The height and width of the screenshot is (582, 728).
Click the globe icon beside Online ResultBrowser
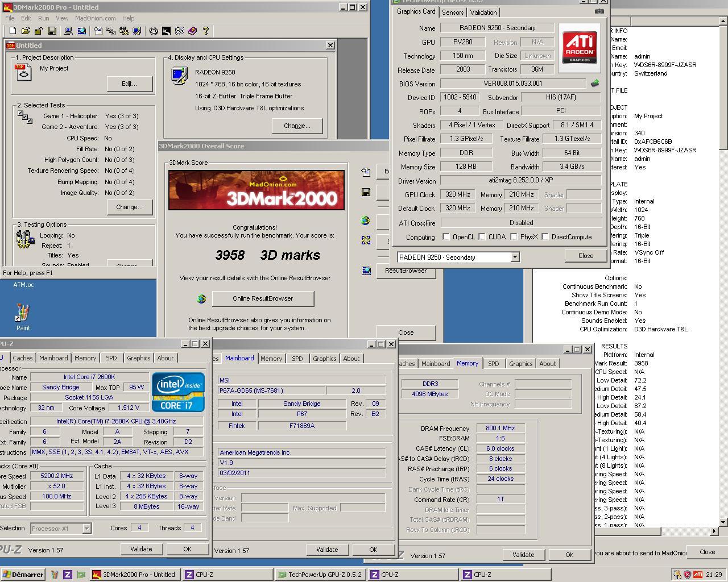[201, 298]
